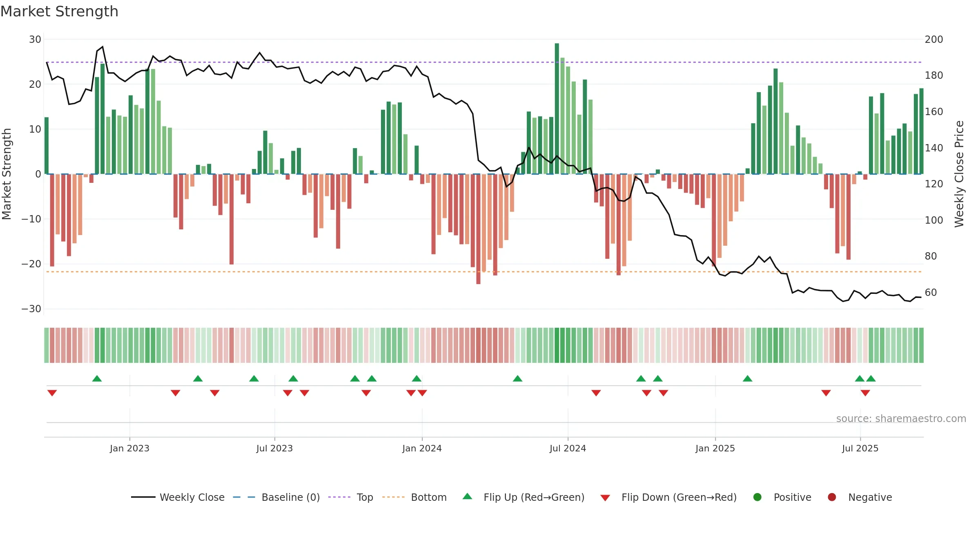Viewport: 980px width, 551px height.
Task: Toggle the Flip Up (Red→Green) legend entry
Action: click(523, 497)
